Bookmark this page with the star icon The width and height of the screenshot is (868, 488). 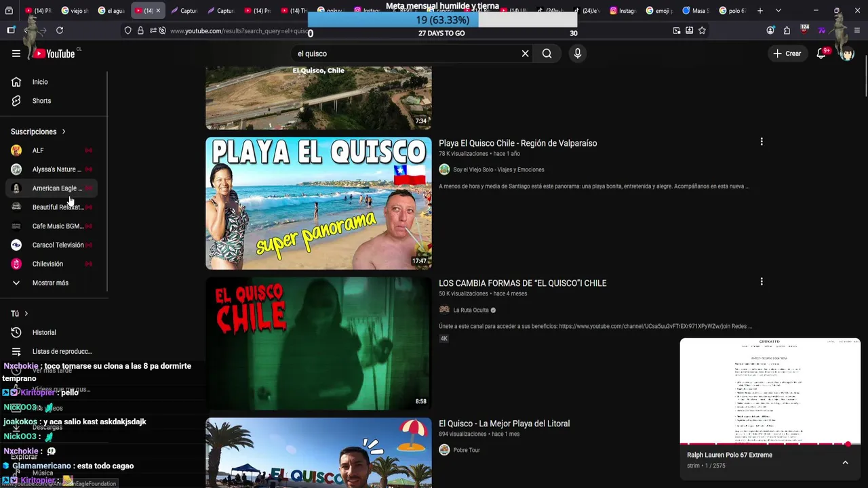[702, 30]
